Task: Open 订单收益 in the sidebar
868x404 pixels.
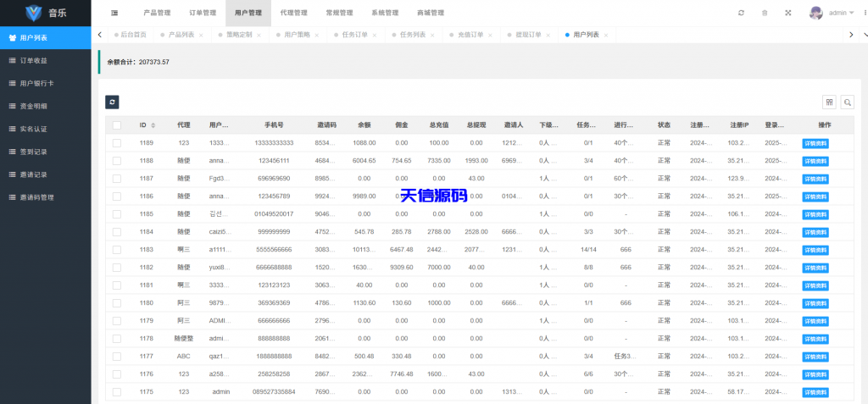Action: point(46,61)
